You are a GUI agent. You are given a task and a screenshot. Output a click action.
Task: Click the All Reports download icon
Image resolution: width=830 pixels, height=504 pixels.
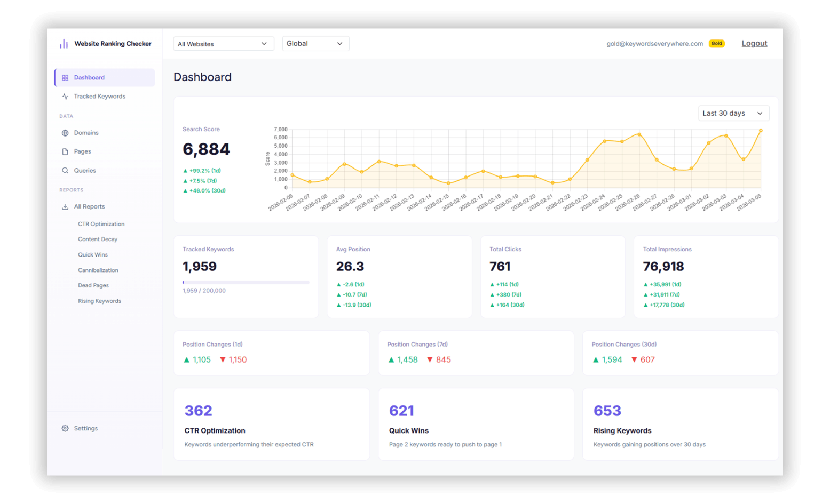[x=65, y=206]
